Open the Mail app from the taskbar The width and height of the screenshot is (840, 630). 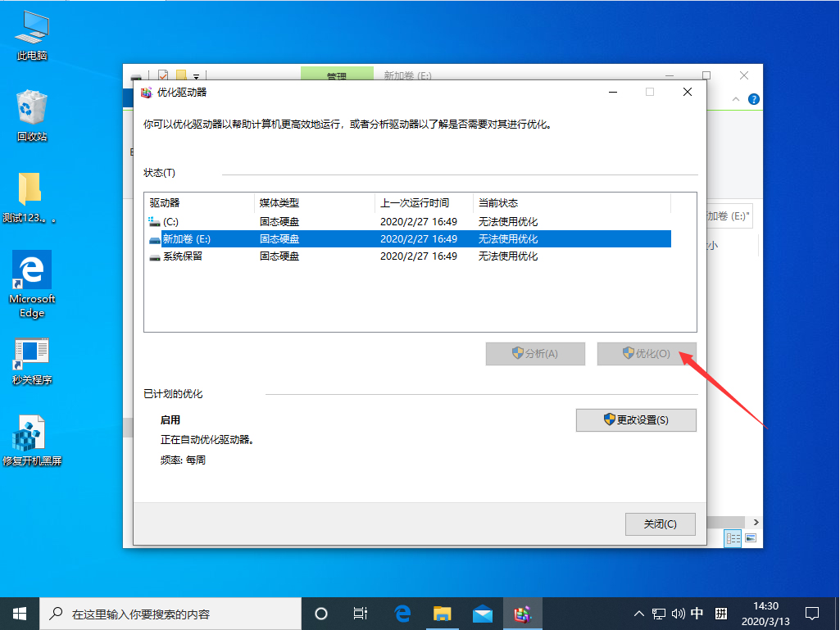[483, 614]
